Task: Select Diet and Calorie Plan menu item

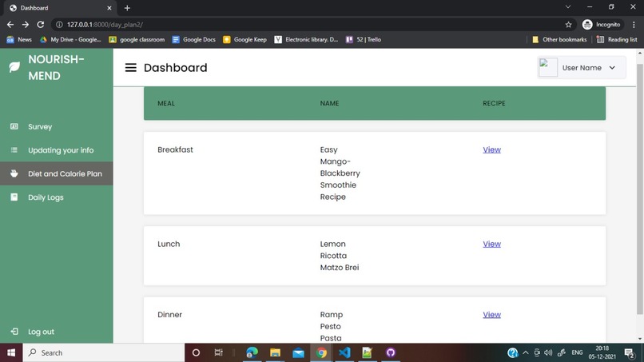Action: point(56,173)
